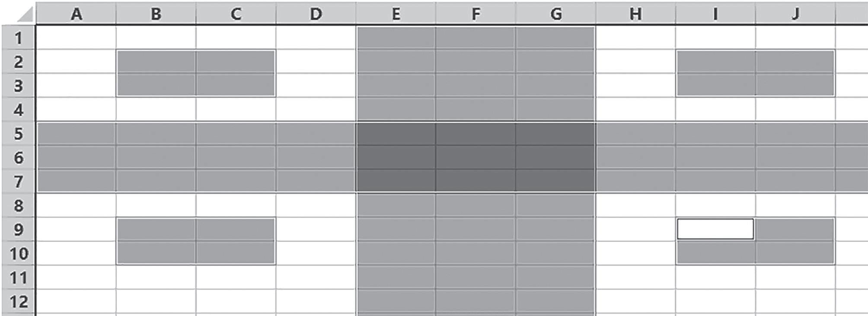The height and width of the screenshot is (316, 868).
Task: Select column D header
Action: click(x=316, y=14)
